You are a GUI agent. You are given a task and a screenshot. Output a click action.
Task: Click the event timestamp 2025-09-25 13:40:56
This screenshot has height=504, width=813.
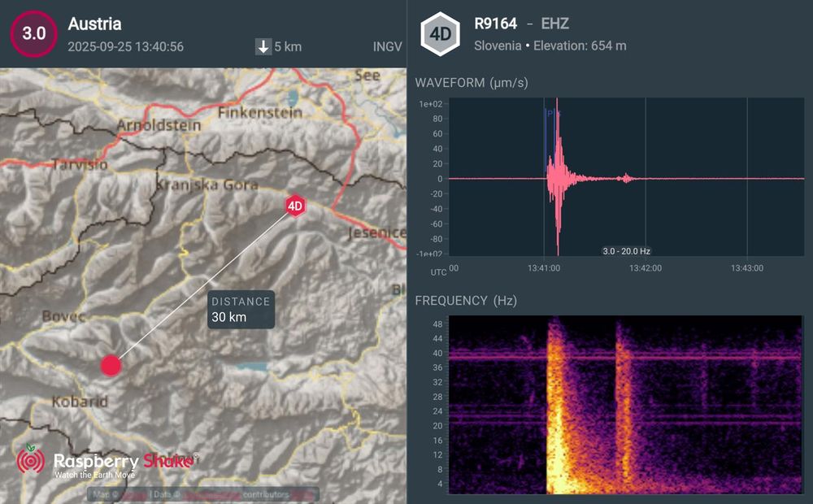tap(125, 46)
